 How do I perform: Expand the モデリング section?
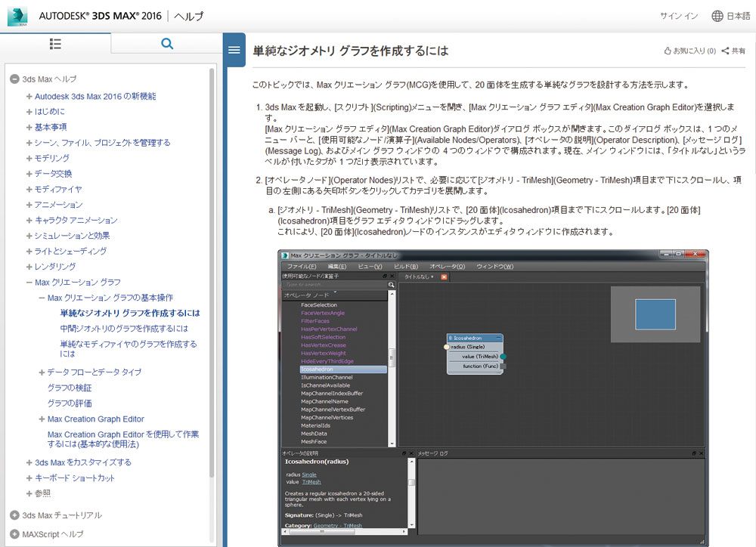[x=29, y=158]
